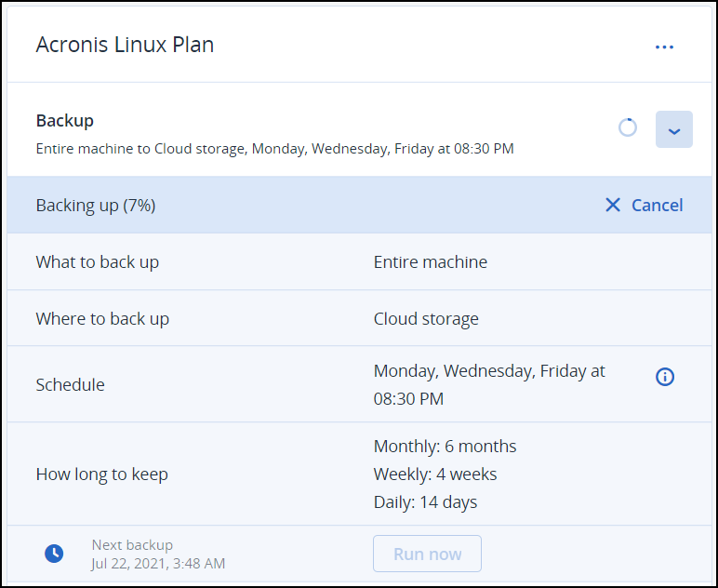
Task: Open the How long to keep row
Action: click(359, 474)
